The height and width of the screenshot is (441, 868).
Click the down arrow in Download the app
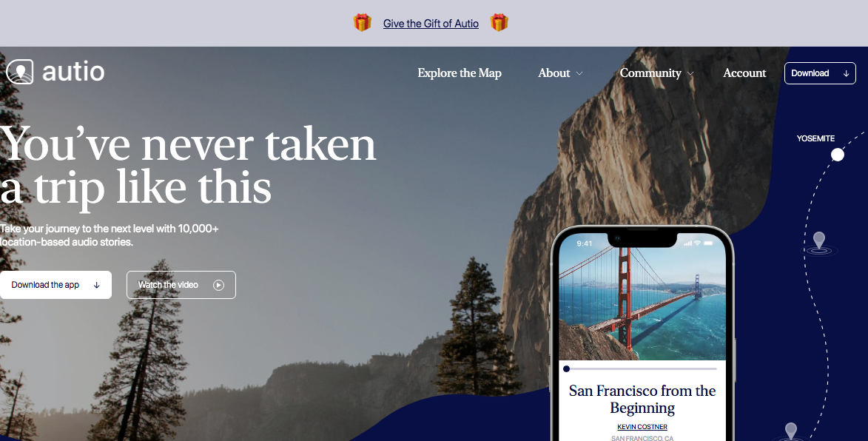[x=96, y=285]
